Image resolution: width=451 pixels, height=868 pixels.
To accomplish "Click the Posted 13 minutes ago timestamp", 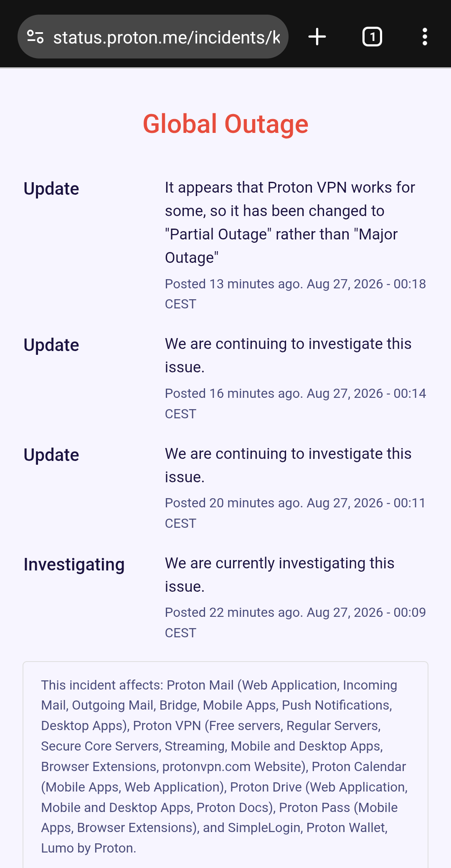I will [295, 294].
